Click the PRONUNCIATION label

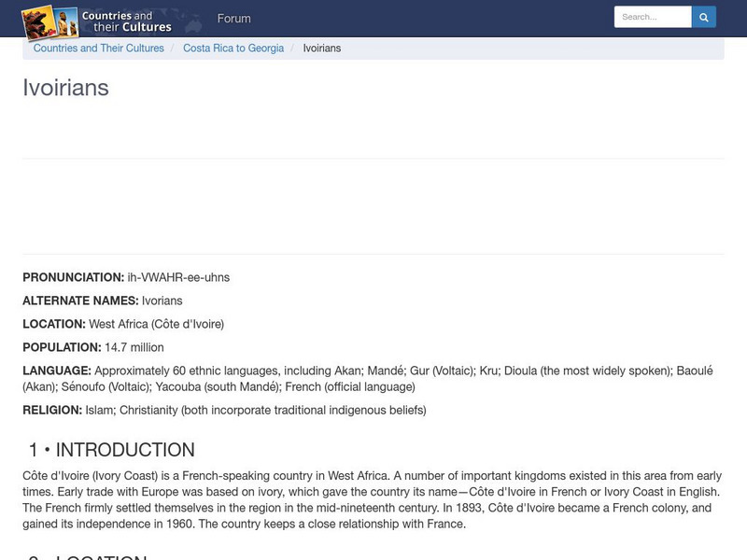pyautogui.click(x=74, y=277)
